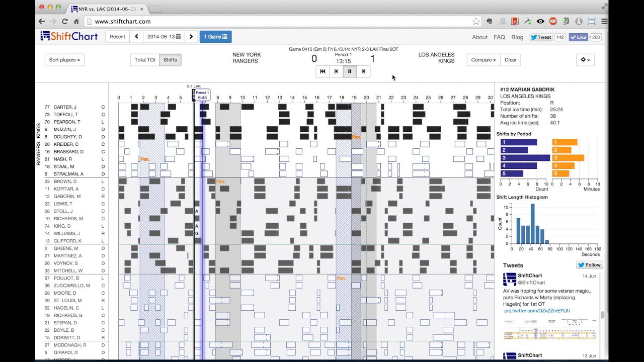Click the page vertical scrollbar thumb
This screenshot has height=362, width=644.
point(602,315)
